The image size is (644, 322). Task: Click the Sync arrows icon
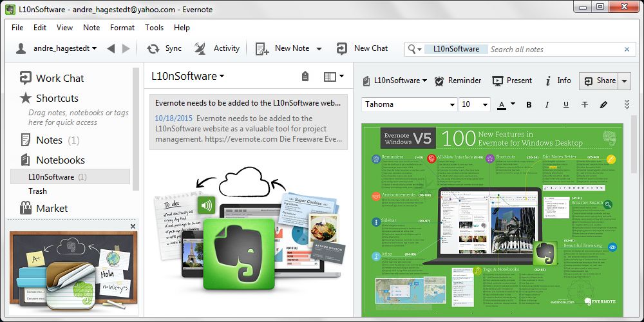pos(153,48)
